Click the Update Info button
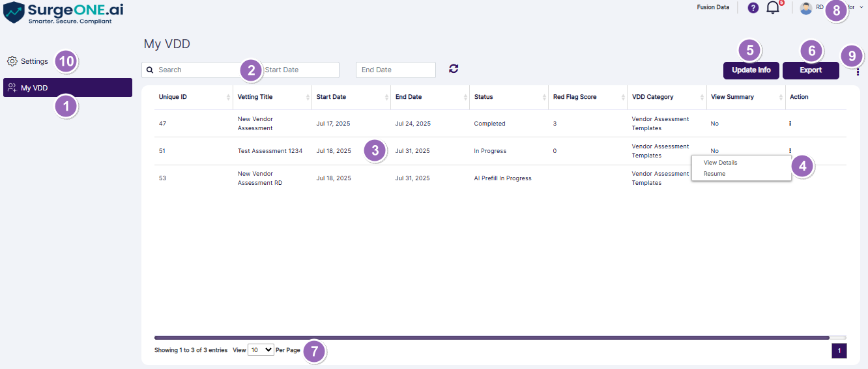Viewport: 868px width, 369px height. click(751, 70)
